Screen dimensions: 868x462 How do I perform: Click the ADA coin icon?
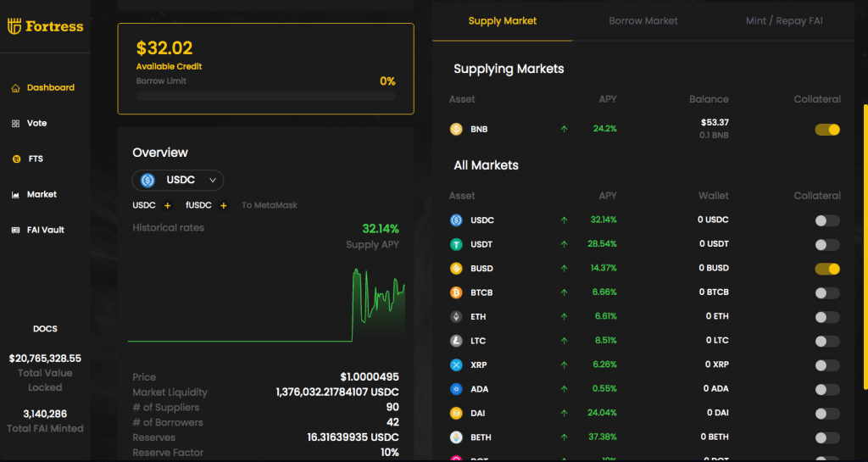click(x=456, y=389)
